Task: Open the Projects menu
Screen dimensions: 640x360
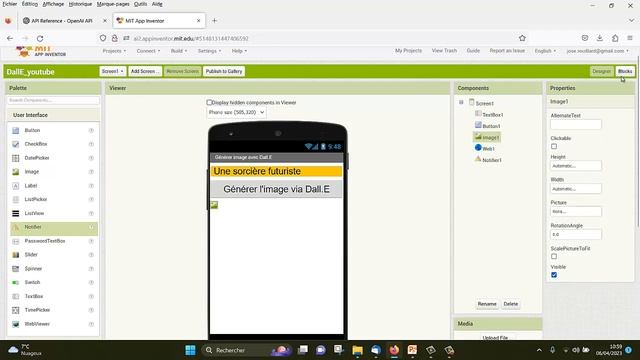Action: click(114, 51)
